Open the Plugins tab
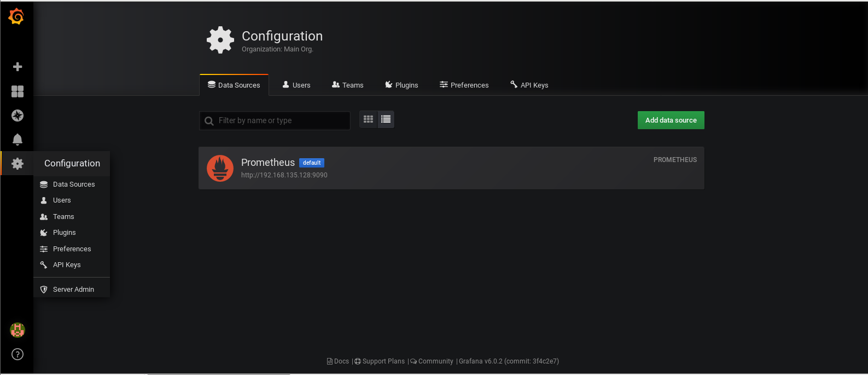The image size is (868, 375). coord(401,85)
